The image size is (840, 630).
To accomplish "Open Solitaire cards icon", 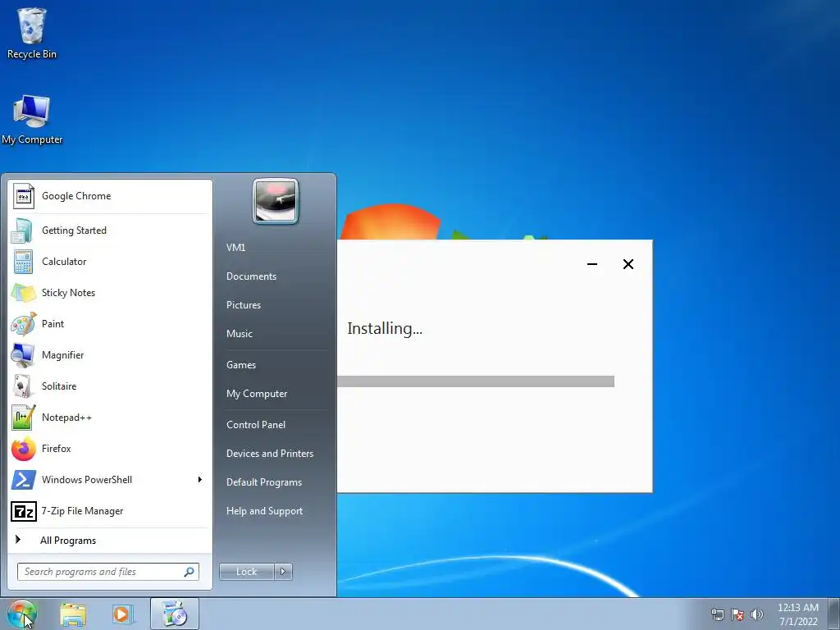I will [x=23, y=386].
